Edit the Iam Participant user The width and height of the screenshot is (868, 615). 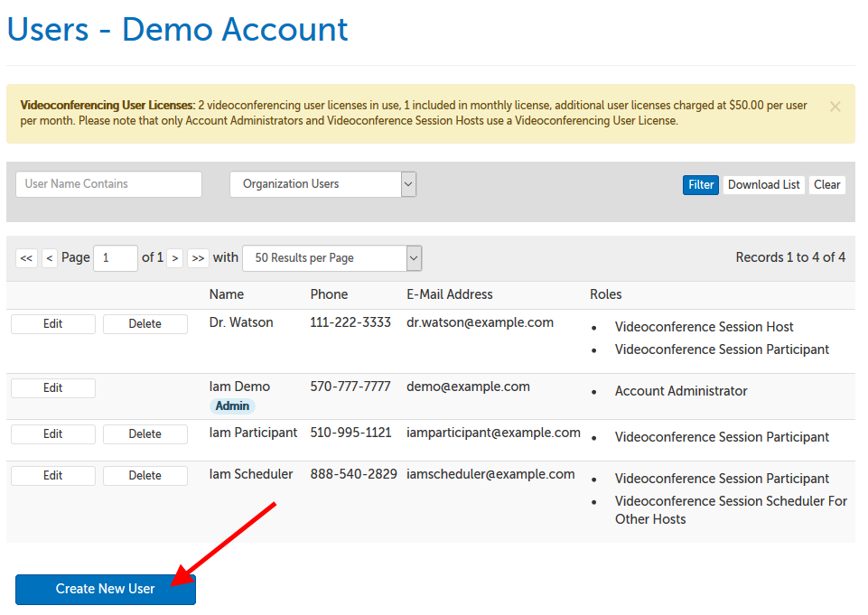(x=53, y=434)
